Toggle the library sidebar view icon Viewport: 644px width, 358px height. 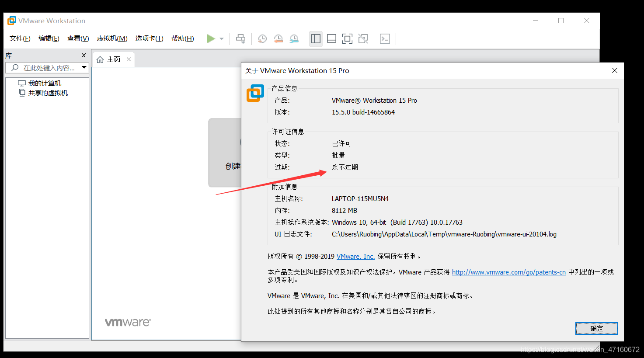(x=316, y=38)
